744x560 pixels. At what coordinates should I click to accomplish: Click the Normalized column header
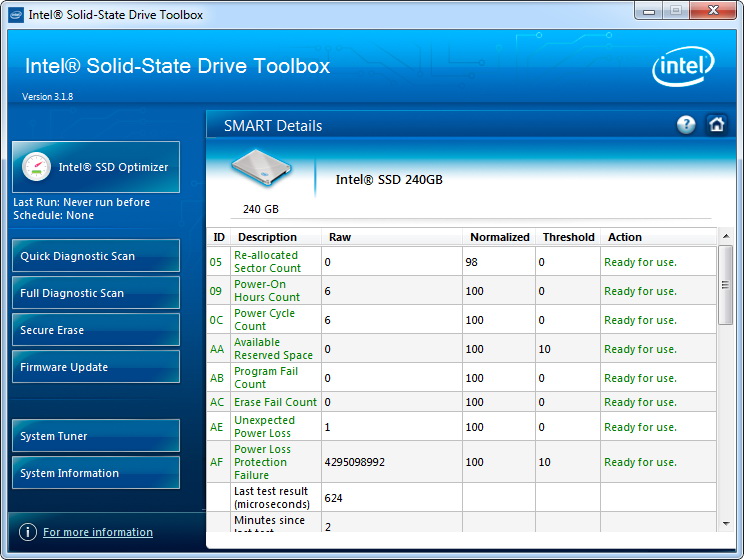tap(500, 237)
